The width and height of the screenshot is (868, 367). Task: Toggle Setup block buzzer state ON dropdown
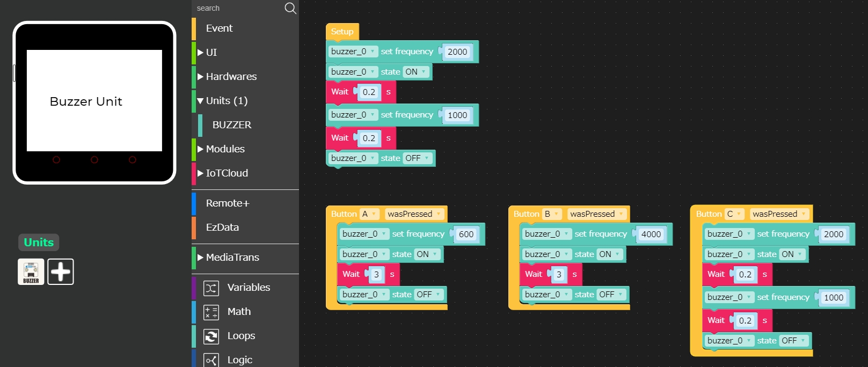pos(416,72)
